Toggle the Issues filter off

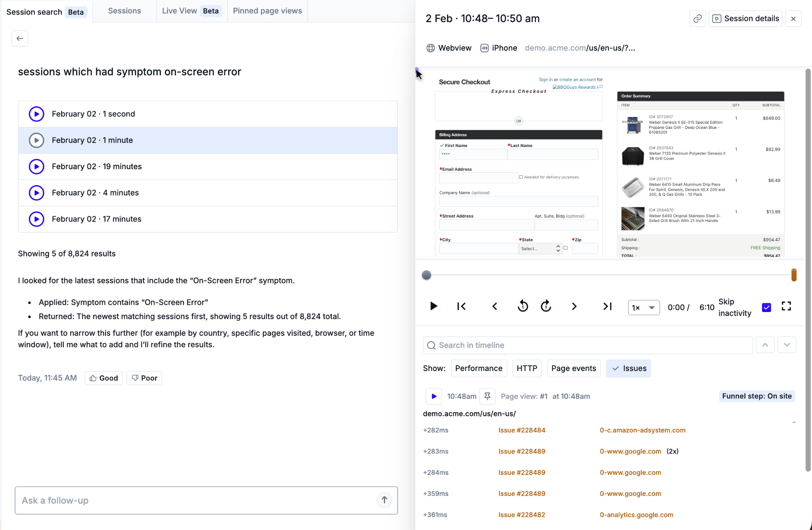(x=628, y=368)
